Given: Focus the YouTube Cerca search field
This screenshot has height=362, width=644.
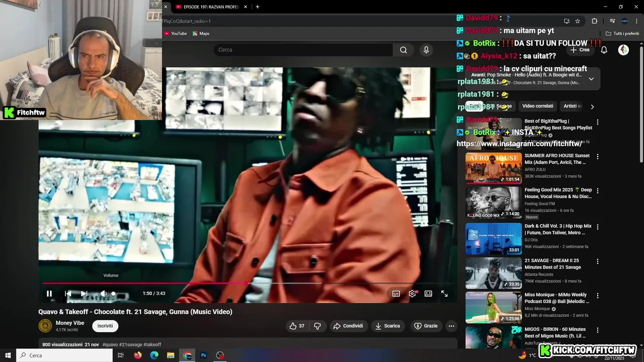Looking at the screenshot, I should (x=303, y=50).
